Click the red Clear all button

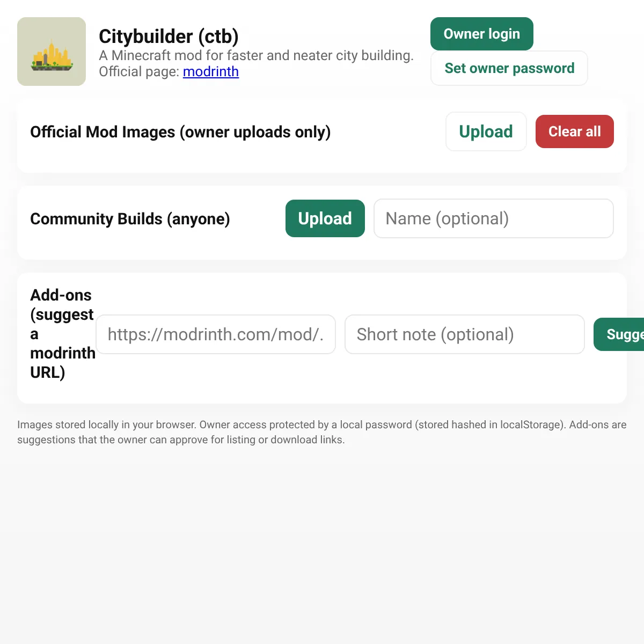pyautogui.click(x=575, y=131)
